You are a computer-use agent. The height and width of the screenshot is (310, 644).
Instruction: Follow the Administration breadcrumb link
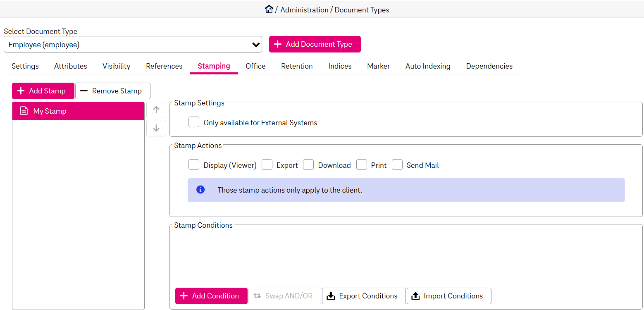click(304, 10)
